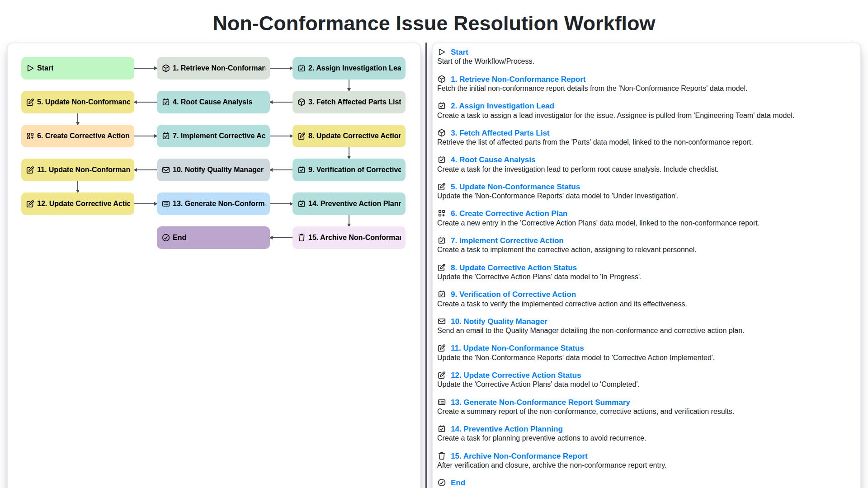Open the Start link in the sidebar

pos(459,52)
